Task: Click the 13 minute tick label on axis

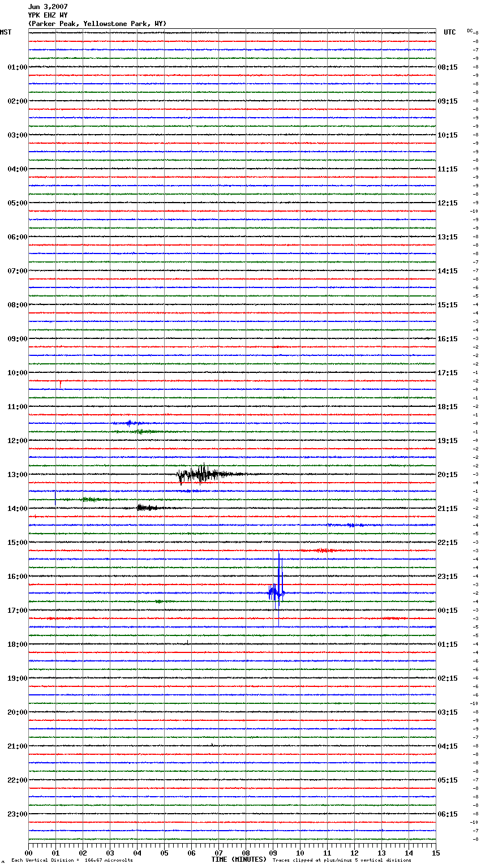Action: point(381,853)
